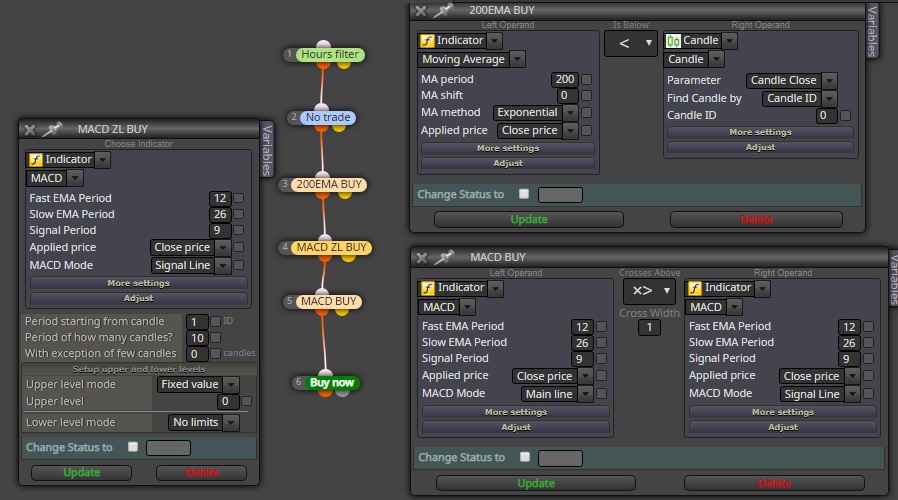Image resolution: width=898 pixels, height=500 pixels.
Task: Click Update in 200EMA BUY panel
Action: click(x=529, y=219)
